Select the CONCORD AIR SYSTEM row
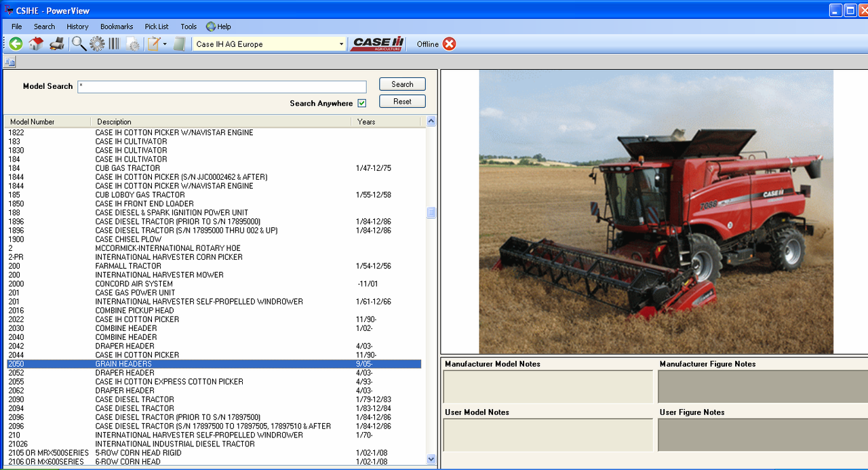Viewport: 868px width, 470px height. coord(214,284)
